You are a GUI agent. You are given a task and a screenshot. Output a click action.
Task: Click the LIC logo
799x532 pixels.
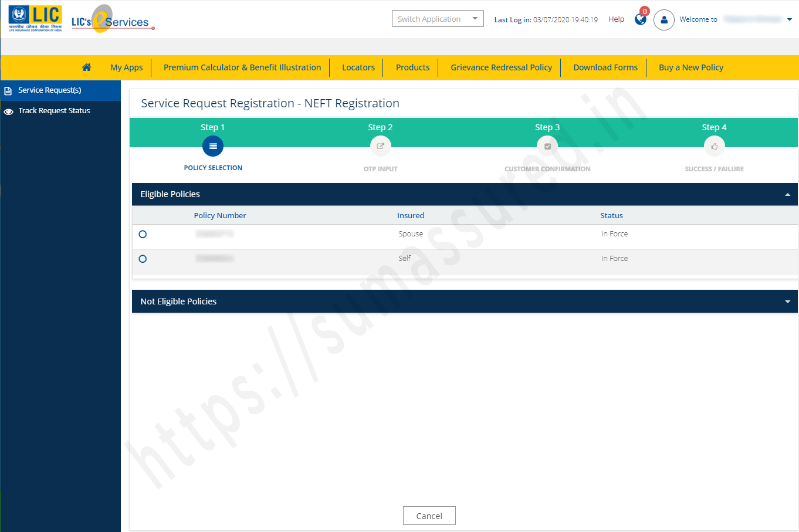[35, 18]
